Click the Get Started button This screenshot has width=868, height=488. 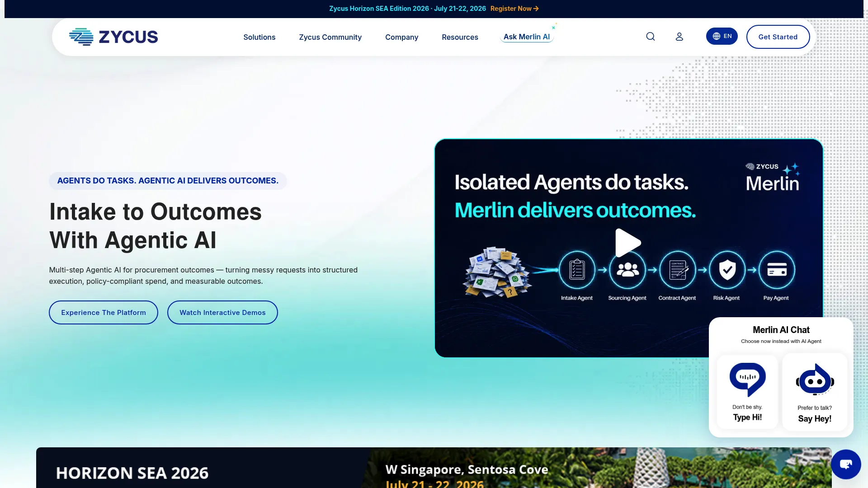pyautogui.click(x=778, y=37)
